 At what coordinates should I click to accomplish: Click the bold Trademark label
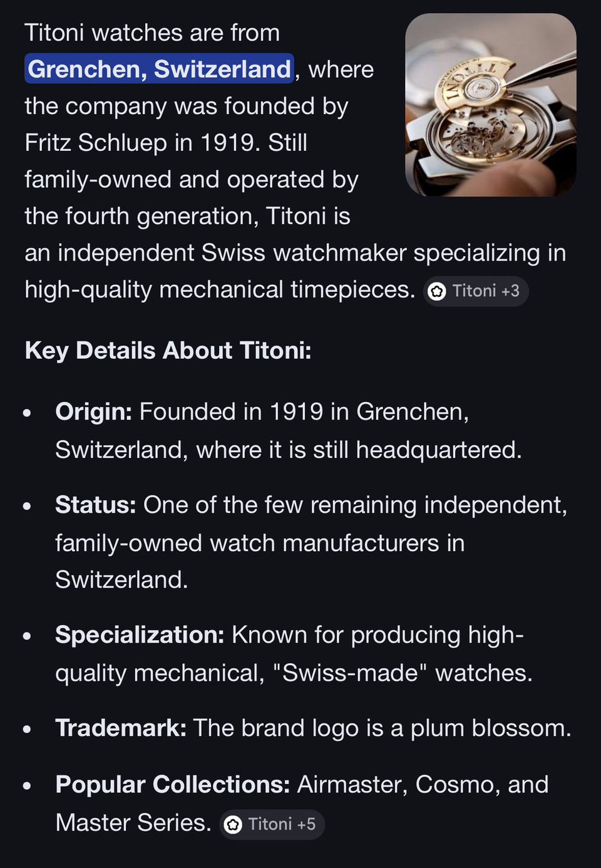click(120, 728)
